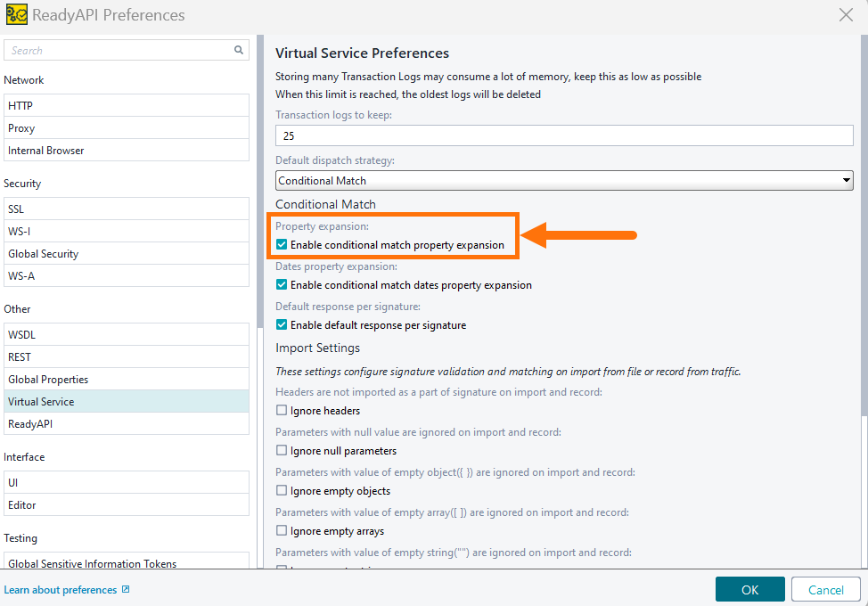868x606 pixels.
Task: Uncheck conditional match dates property expansion
Action: (x=282, y=285)
